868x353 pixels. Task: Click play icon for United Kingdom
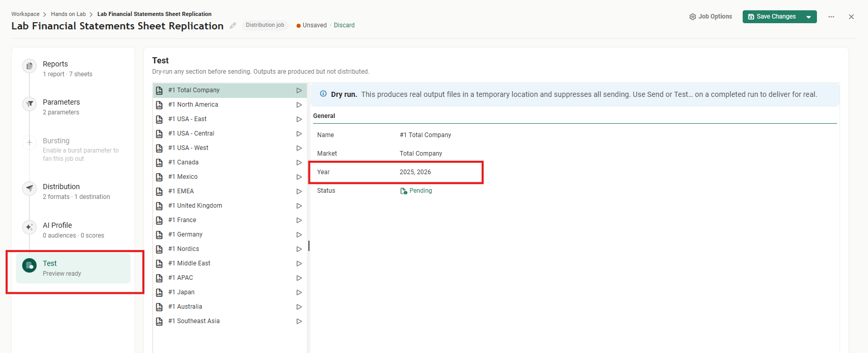pos(299,206)
